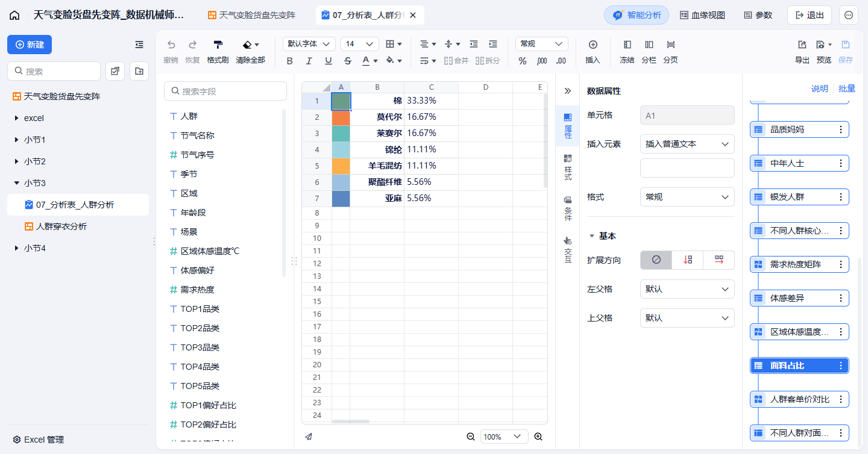Open options menu for 面料占比
The image size is (868, 454).
841,365
